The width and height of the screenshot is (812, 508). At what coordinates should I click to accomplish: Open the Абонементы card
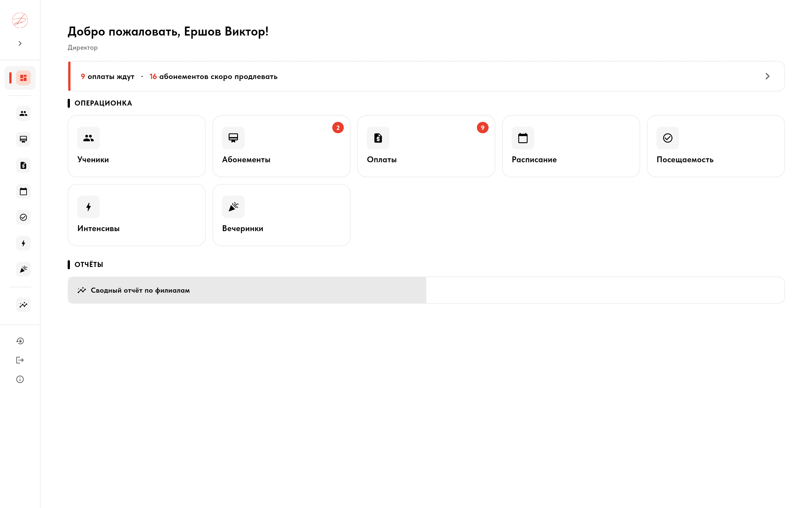click(x=281, y=146)
